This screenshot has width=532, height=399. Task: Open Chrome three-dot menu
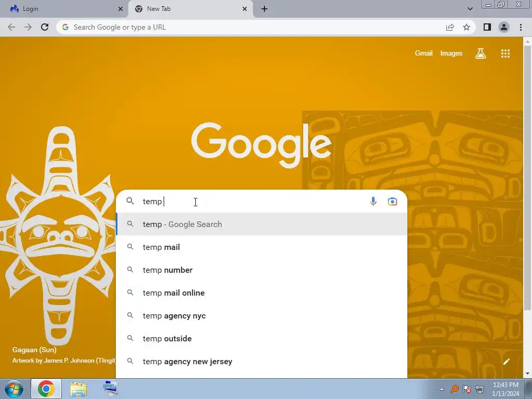(521, 27)
